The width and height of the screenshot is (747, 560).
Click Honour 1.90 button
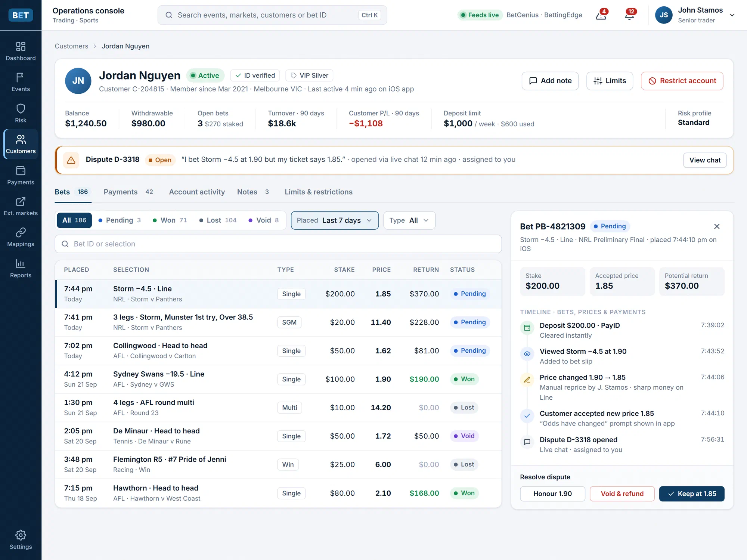pos(552,494)
